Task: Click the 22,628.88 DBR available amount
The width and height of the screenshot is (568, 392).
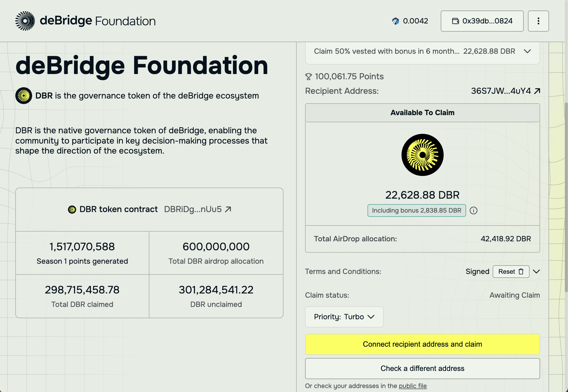Action: (422, 195)
